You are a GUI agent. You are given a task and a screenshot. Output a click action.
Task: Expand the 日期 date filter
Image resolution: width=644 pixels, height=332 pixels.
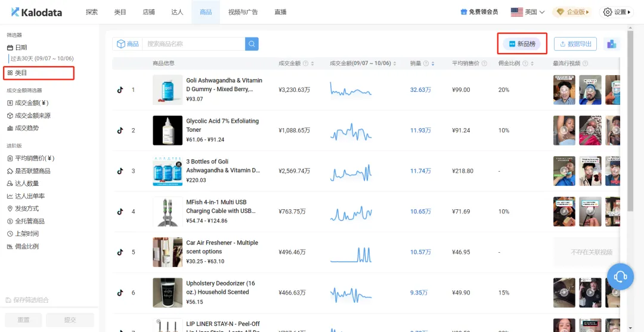pos(20,48)
